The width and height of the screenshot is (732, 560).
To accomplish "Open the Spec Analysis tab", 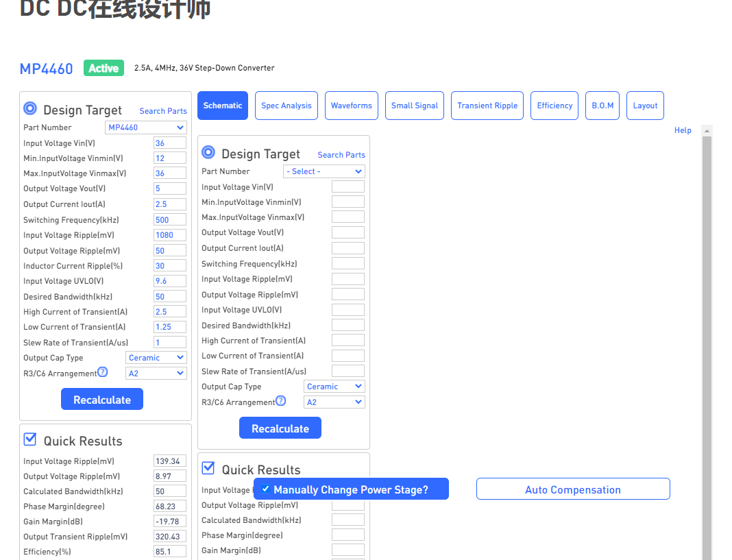I will pos(286,106).
